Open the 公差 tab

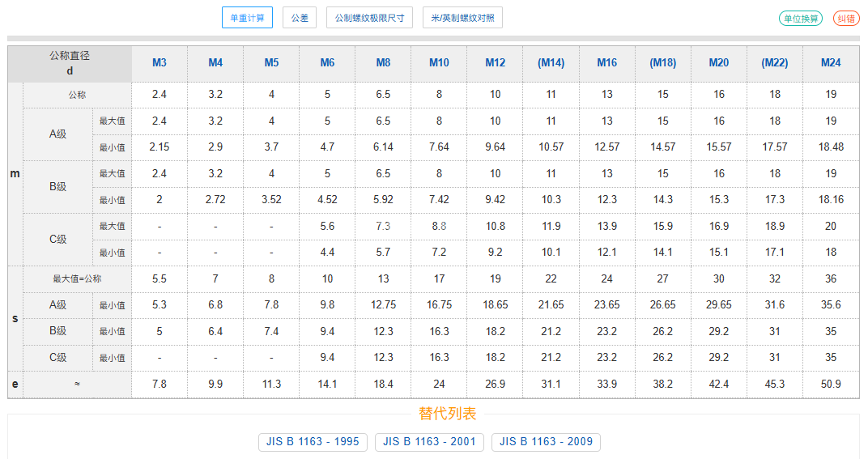[300, 18]
